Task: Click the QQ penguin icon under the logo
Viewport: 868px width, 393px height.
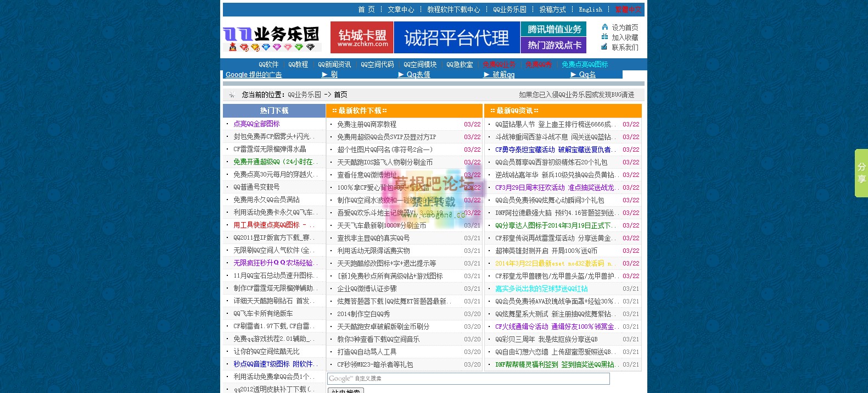Action: (233, 47)
